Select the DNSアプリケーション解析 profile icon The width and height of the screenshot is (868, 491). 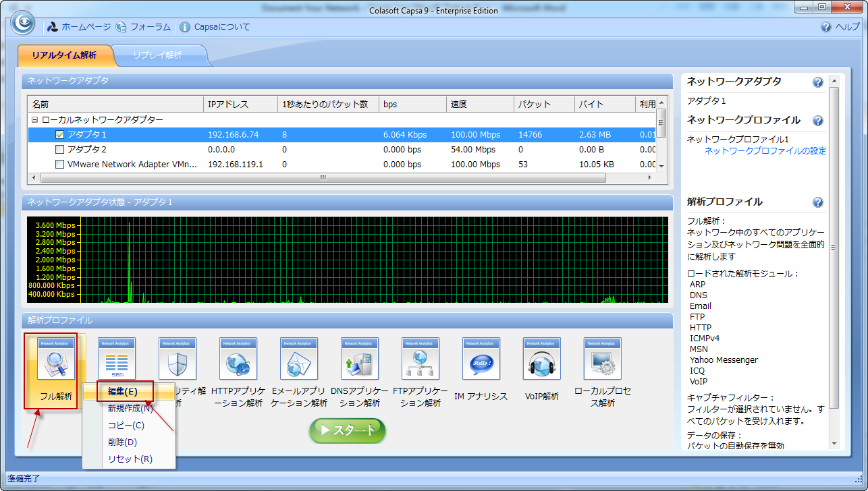(x=359, y=359)
